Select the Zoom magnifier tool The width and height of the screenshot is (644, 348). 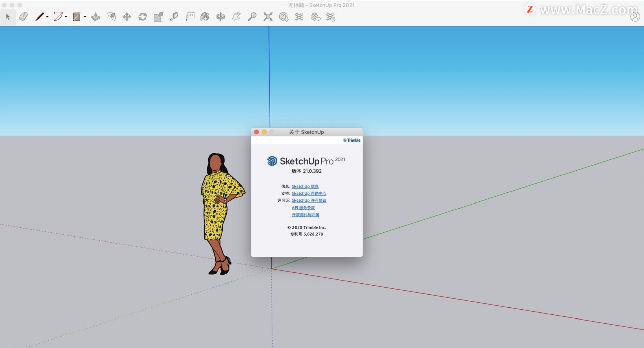pyautogui.click(x=252, y=17)
